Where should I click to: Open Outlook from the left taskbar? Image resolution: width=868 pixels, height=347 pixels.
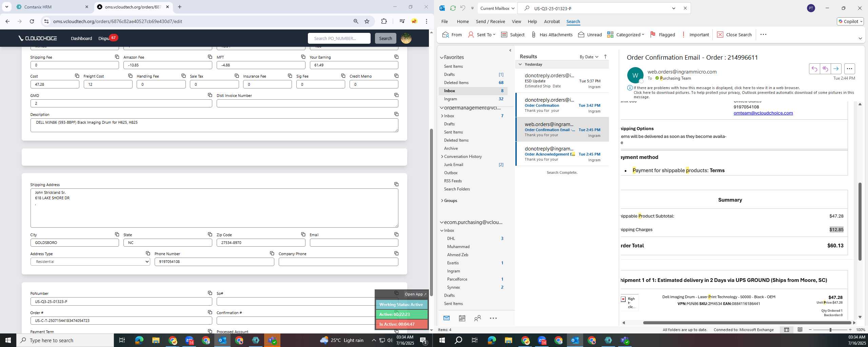222,340
